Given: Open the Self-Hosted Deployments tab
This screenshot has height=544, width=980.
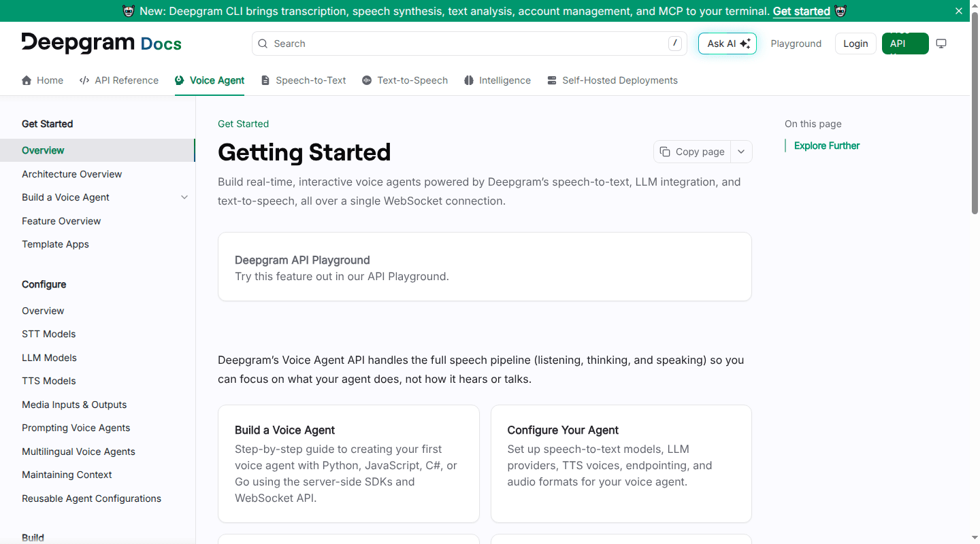Looking at the screenshot, I should pos(612,80).
